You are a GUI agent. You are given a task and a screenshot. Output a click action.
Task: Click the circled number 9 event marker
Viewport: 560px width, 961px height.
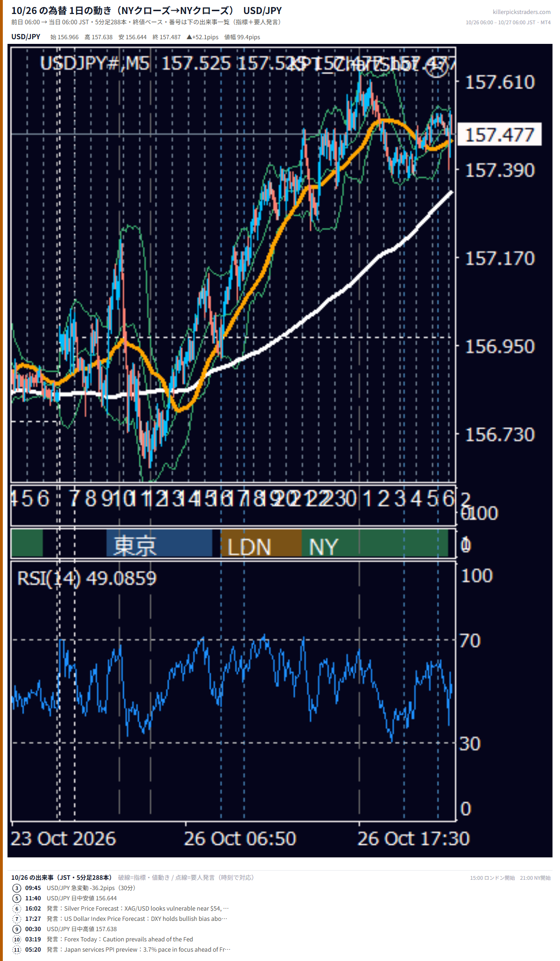[17, 929]
